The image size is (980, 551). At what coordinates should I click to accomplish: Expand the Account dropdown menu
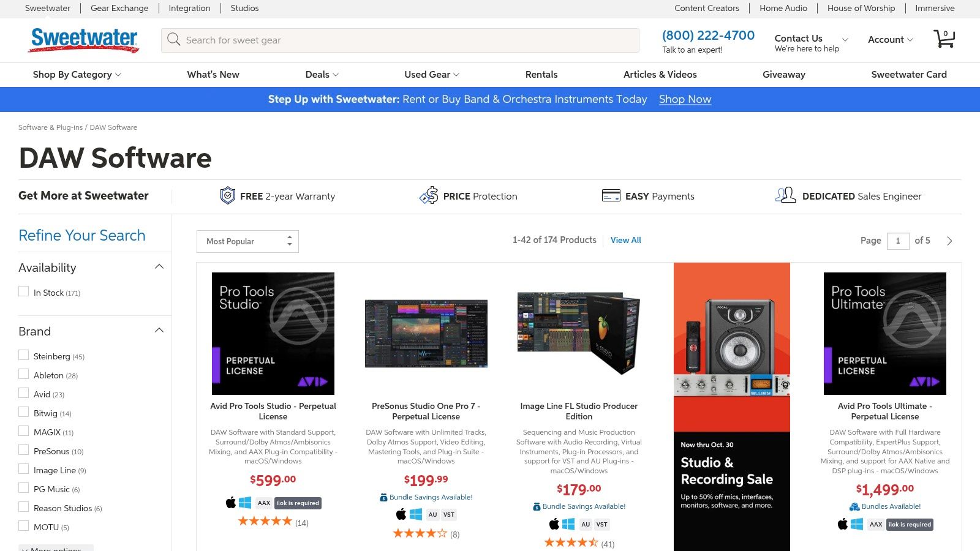(x=890, y=40)
